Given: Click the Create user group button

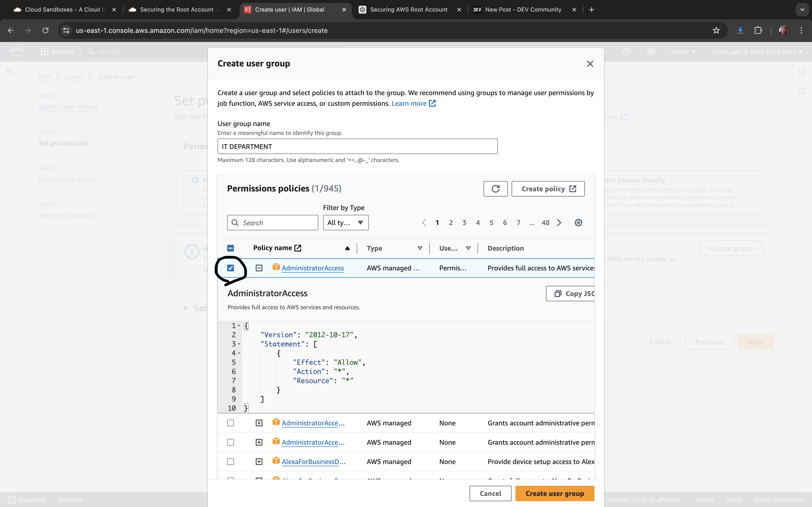Looking at the screenshot, I should (x=555, y=493).
